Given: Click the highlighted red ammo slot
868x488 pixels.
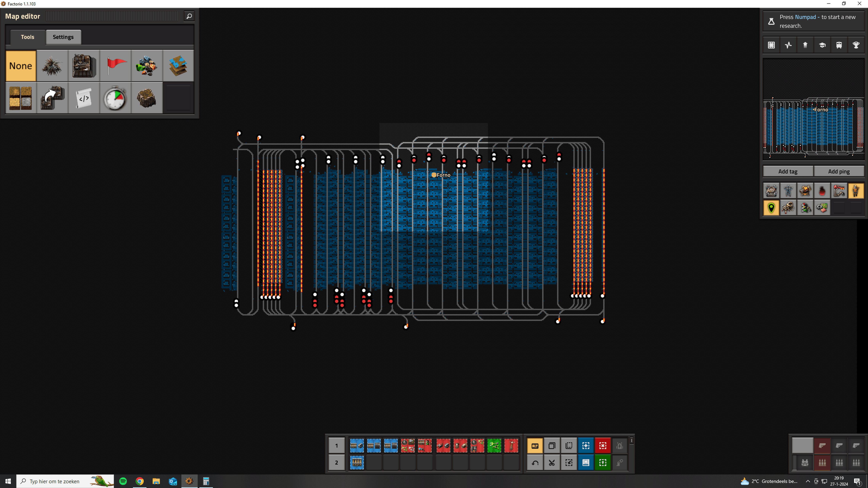Looking at the screenshot, I should click(822, 463).
